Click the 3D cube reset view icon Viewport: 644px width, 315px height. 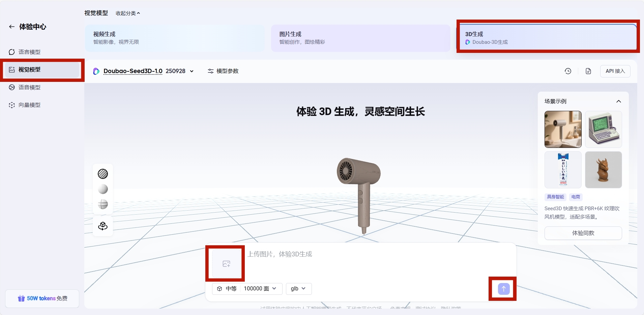(x=103, y=226)
